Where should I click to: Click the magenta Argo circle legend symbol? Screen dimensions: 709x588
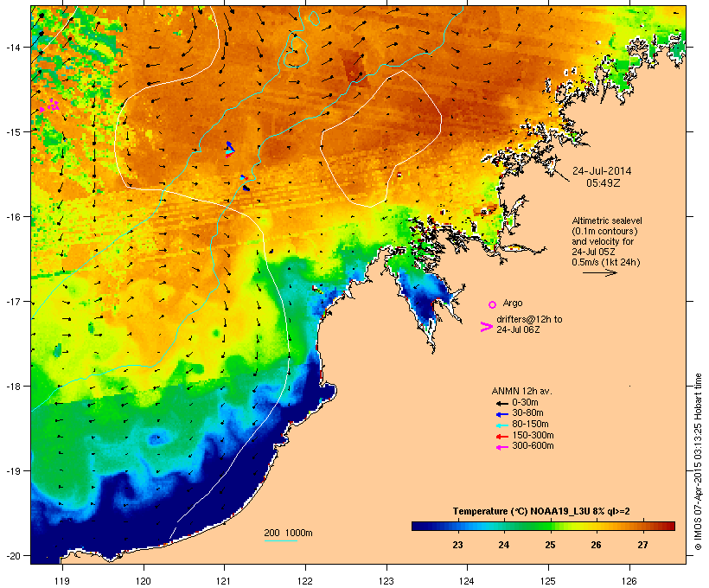(493, 304)
